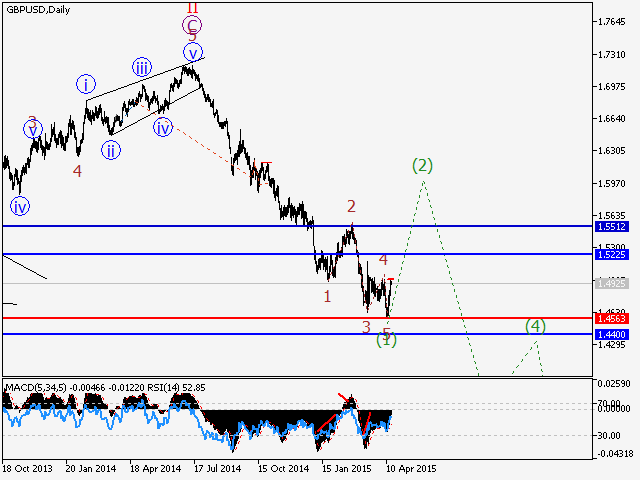640x480 pixels.
Task: Select the circled blue wave iii label
Action: 142,67
